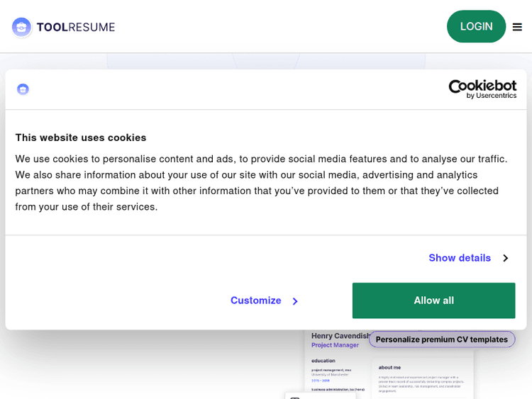Viewport: 532px width, 399px height.
Task: Click the chevron next to Show details
Action: (506, 258)
